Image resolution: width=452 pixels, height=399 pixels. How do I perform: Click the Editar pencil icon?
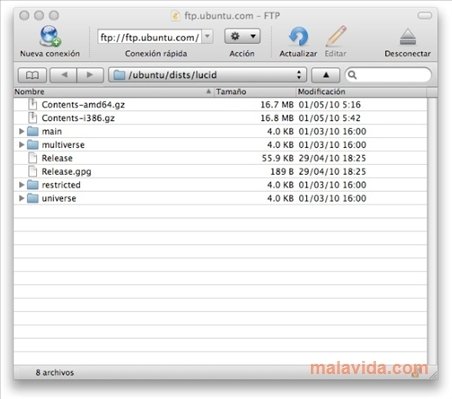pos(336,36)
